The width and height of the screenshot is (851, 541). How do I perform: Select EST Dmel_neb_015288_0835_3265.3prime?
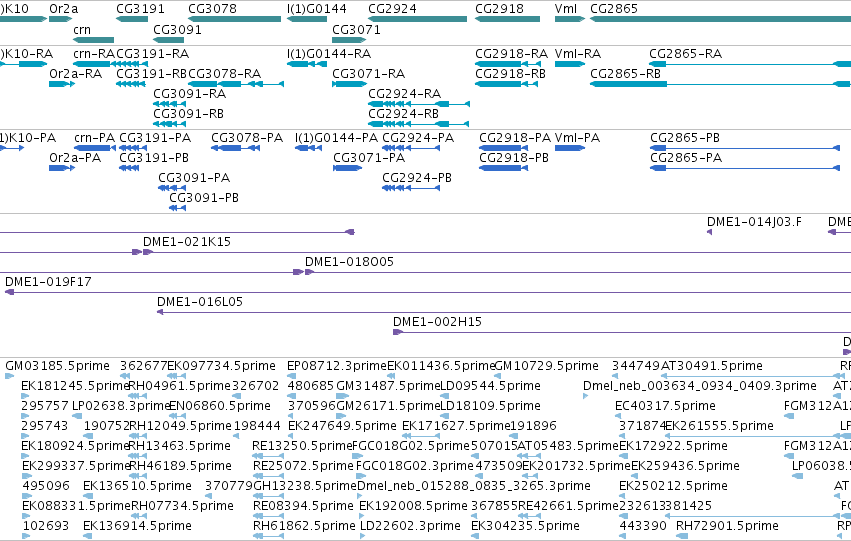point(474,486)
